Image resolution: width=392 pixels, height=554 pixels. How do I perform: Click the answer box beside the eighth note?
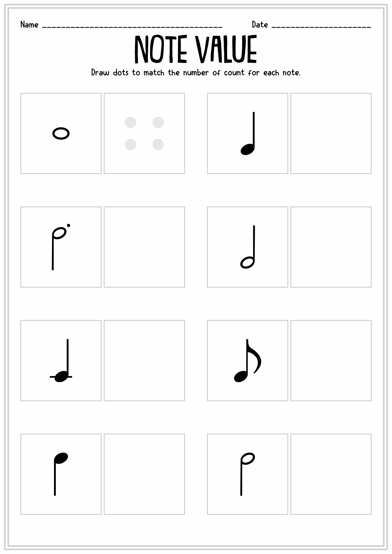click(x=331, y=360)
